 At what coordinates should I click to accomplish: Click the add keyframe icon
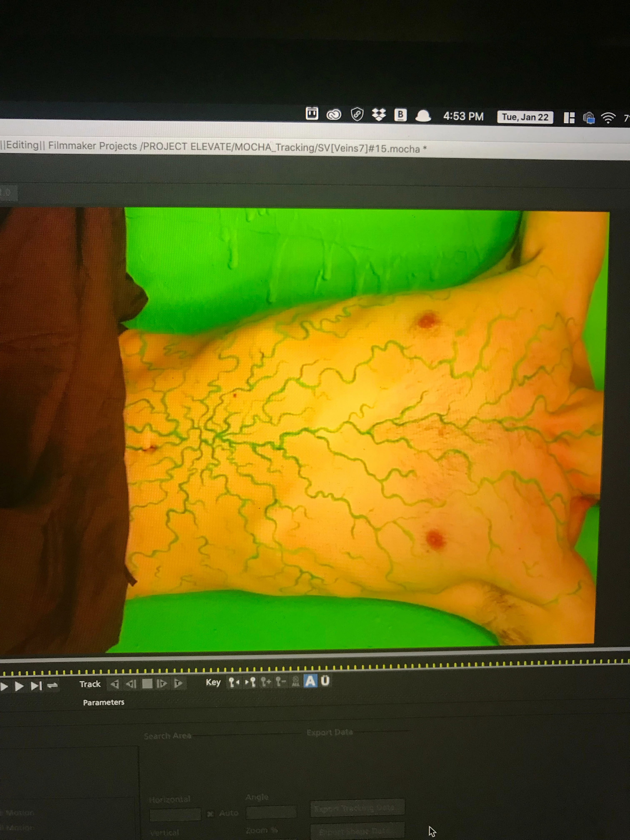pyautogui.click(x=265, y=682)
